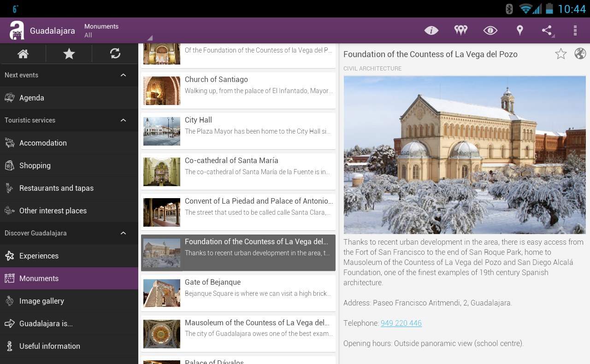Open the Guadalajara is... section

tap(69, 323)
